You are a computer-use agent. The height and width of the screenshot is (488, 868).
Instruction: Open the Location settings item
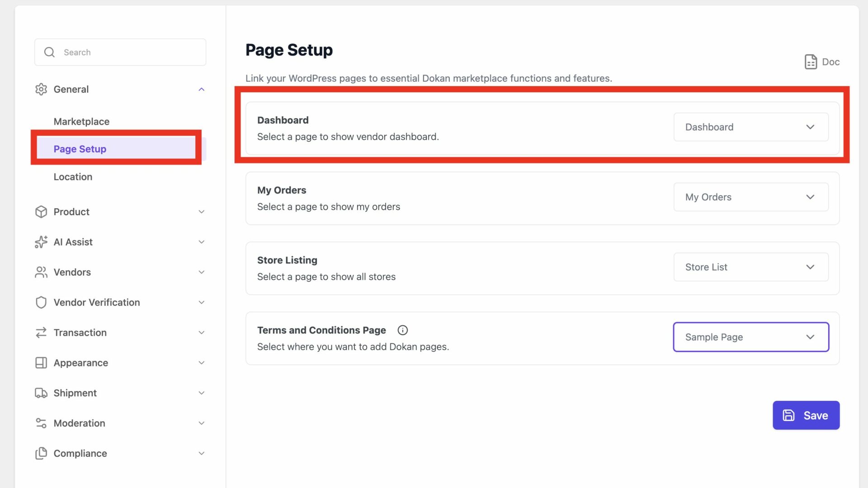coord(73,177)
